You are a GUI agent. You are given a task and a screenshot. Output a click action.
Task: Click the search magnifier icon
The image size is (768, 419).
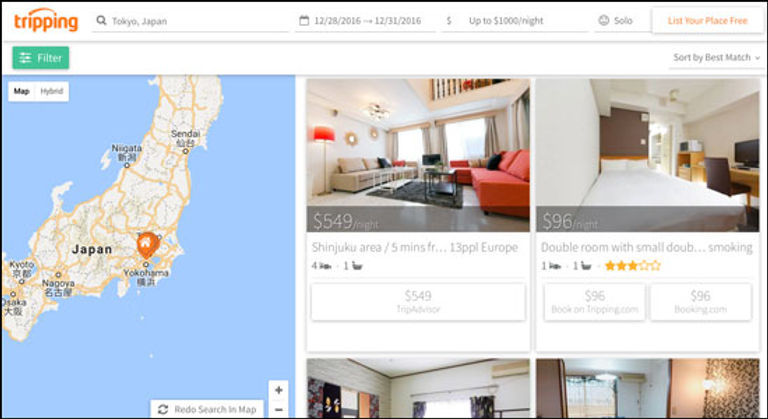[x=101, y=21]
